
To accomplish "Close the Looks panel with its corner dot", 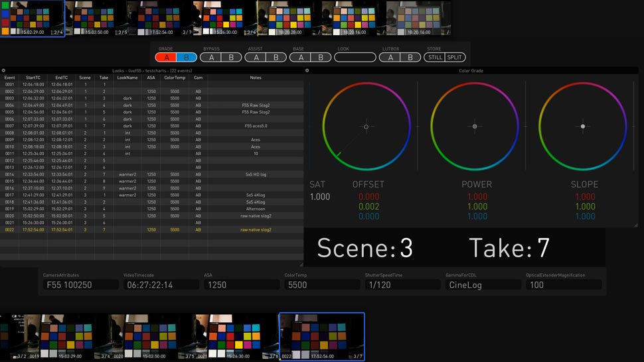I will tap(3, 70).
